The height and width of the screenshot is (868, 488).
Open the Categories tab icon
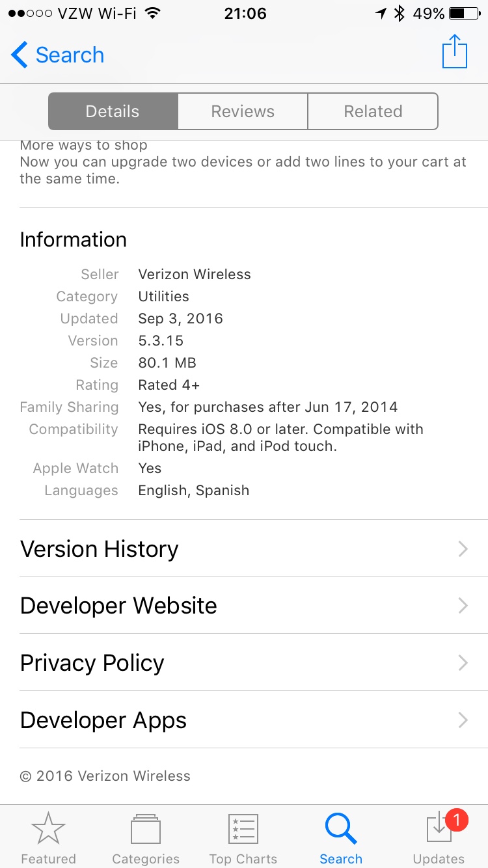(x=146, y=830)
